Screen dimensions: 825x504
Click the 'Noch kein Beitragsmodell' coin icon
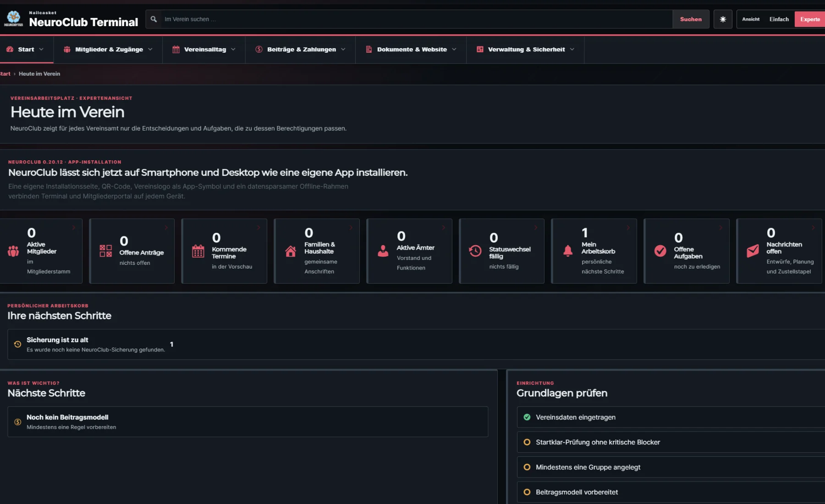[x=17, y=422]
